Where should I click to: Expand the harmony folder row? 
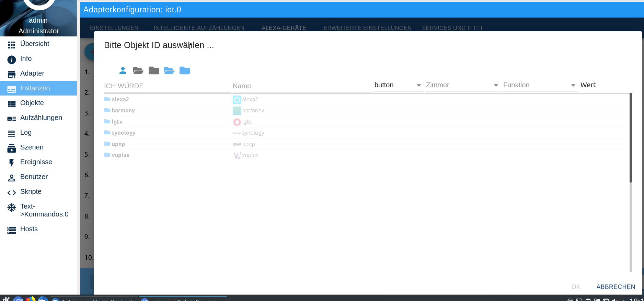tap(107, 110)
